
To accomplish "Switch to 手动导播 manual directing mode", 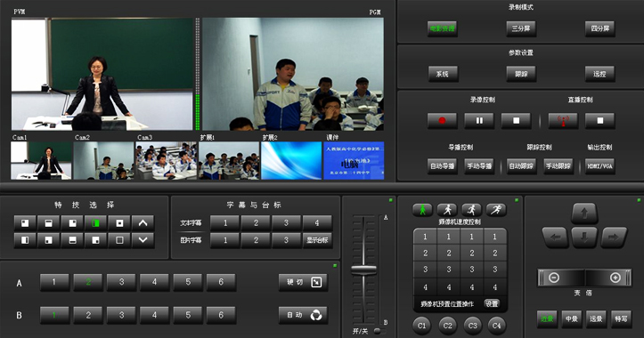I will click(479, 166).
